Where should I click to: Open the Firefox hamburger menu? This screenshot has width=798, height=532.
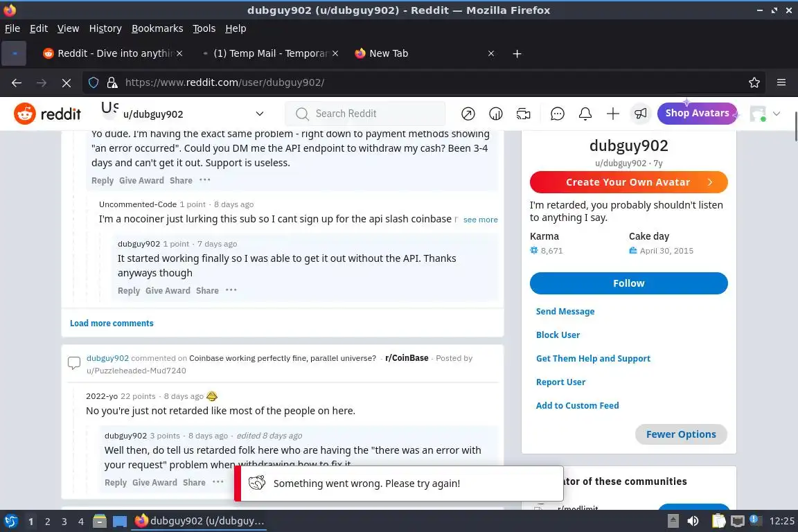(x=781, y=82)
